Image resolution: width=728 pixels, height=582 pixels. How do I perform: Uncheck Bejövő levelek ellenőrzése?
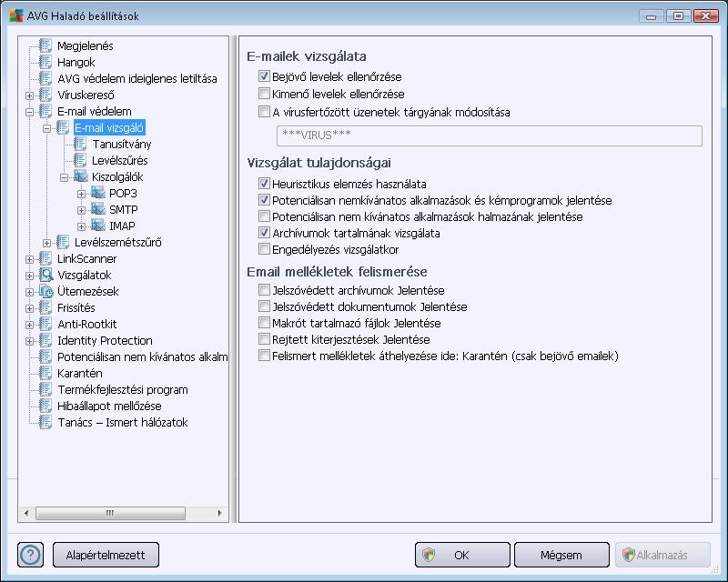264,76
